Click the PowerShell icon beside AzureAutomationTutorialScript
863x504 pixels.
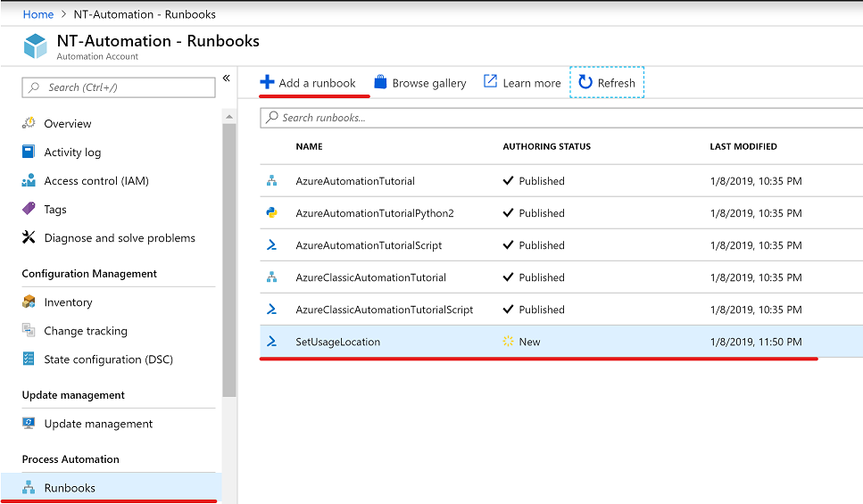pos(272,244)
